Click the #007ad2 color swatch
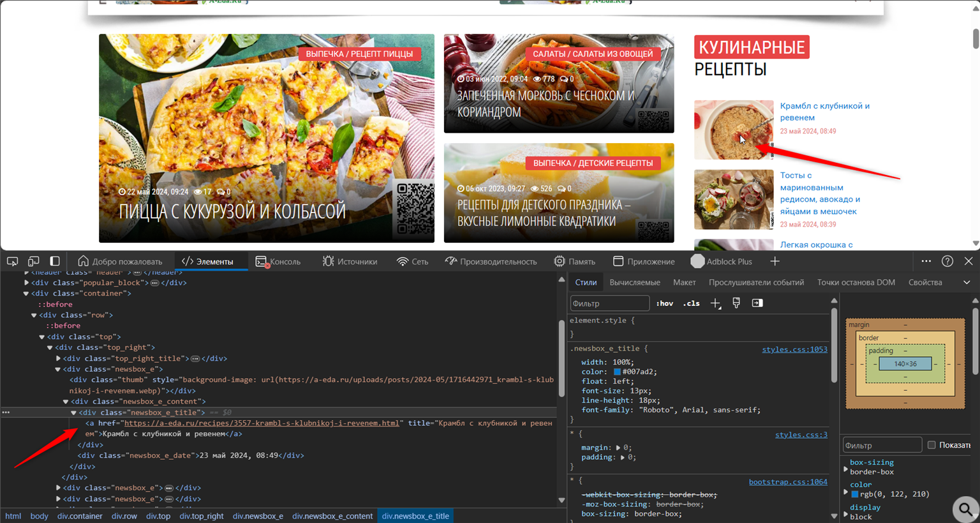This screenshot has width=980, height=523. (x=617, y=372)
